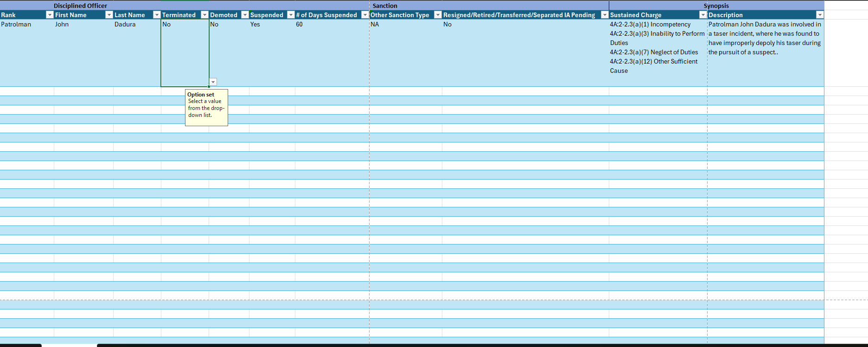Open the Other Sanction Type filter dropdown
868x347 pixels.
[x=438, y=15]
